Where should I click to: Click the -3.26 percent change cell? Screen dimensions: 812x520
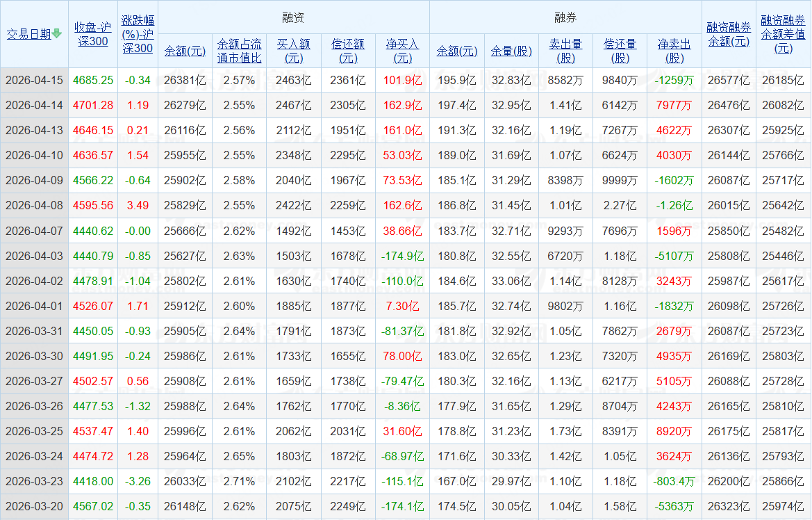tap(138, 481)
